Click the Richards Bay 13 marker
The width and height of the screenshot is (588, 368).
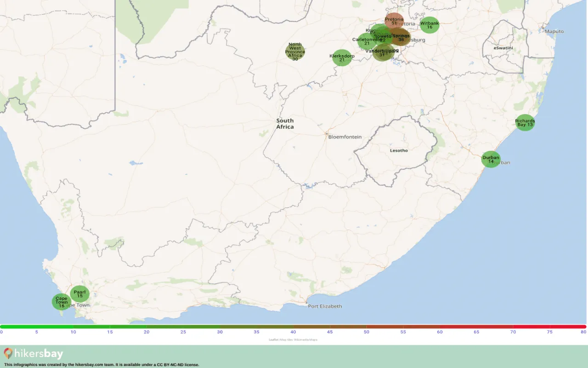click(525, 123)
